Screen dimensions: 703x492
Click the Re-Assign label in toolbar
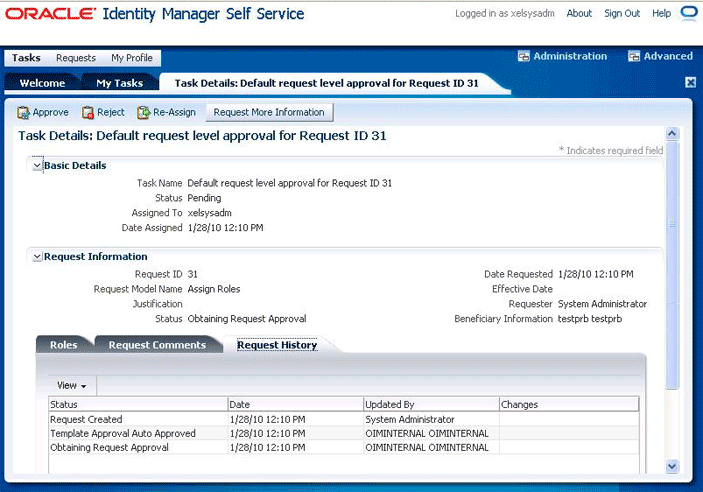[174, 113]
